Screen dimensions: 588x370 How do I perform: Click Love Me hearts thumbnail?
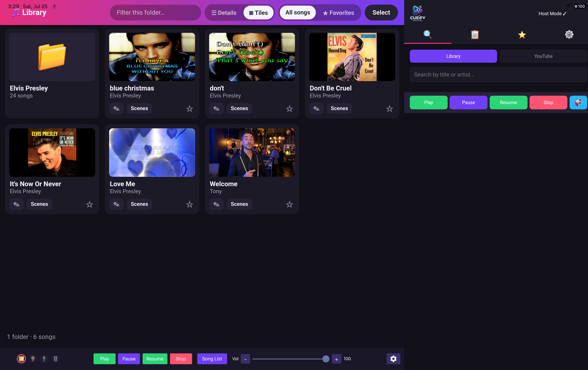pyautogui.click(x=152, y=153)
